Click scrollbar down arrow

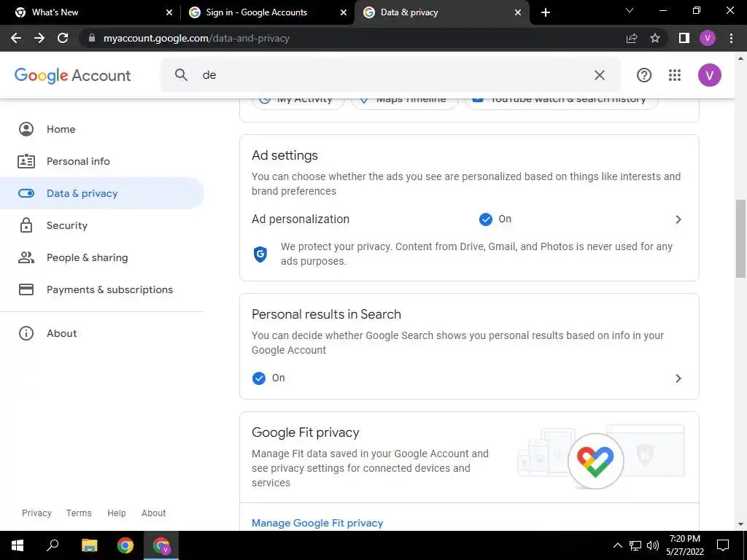click(x=740, y=524)
